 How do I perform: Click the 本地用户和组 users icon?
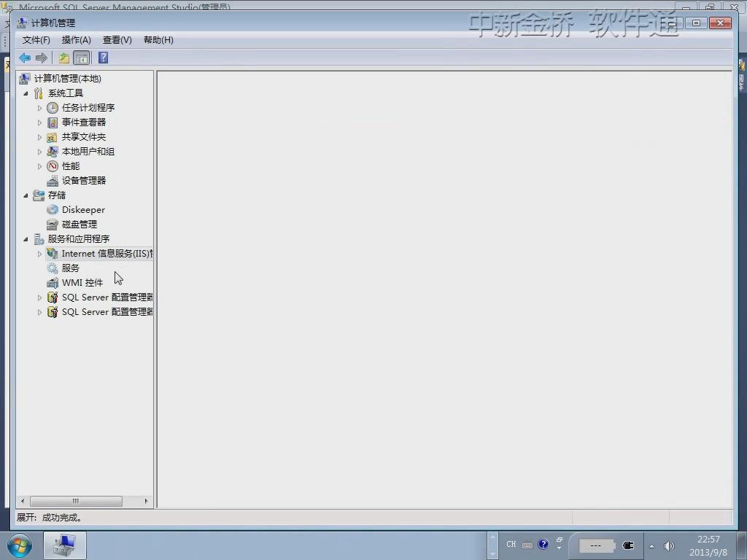pyautogui.click(x=53, y=152)
